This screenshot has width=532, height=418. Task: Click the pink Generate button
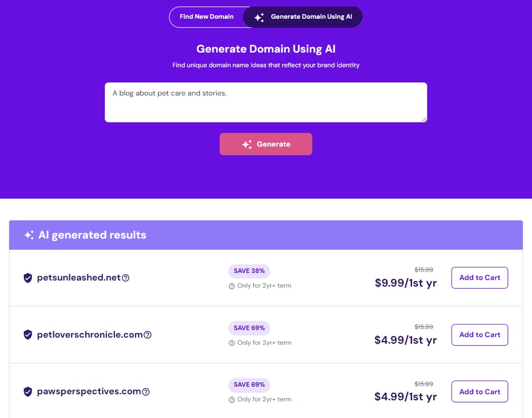(x=266, y=144)
